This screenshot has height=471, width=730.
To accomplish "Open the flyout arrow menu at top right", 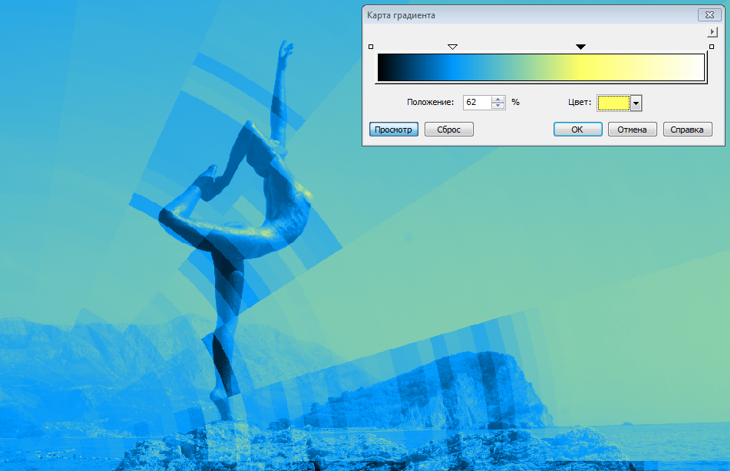I will pos(712,32).
